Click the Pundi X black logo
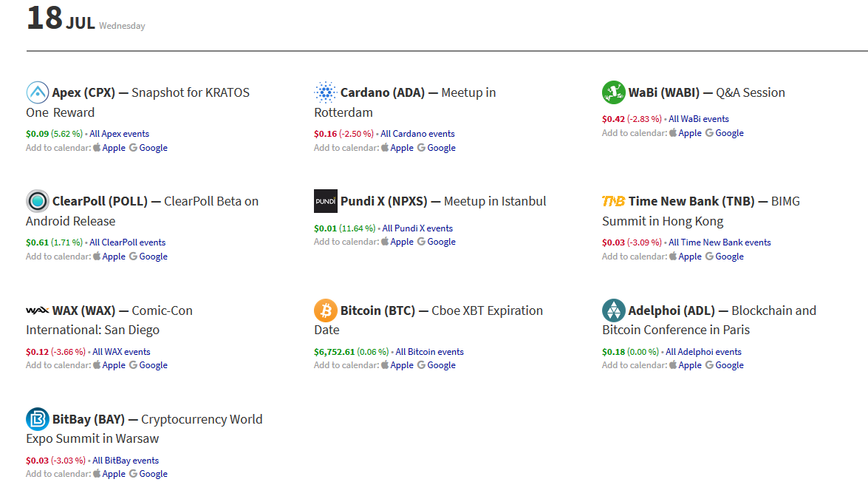Image resolution: width=868 pixels, height=499 pixels. click(x=326, y=201)
